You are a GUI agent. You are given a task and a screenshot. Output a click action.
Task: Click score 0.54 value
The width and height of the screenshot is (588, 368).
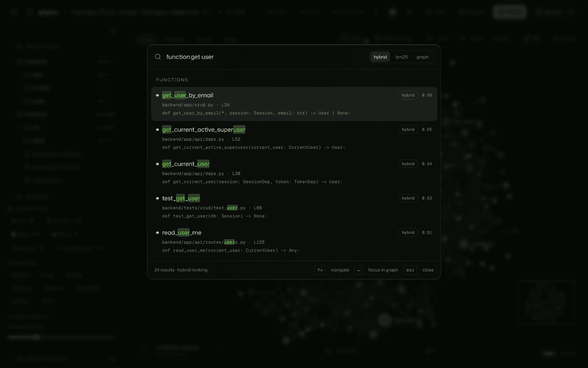pyautogui.click(x=427, y=164)
